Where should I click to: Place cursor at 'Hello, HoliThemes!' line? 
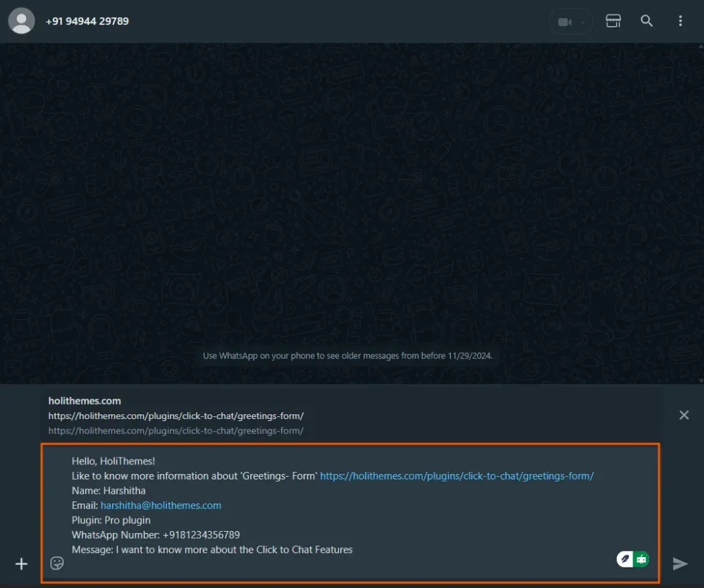pos(113,461)
